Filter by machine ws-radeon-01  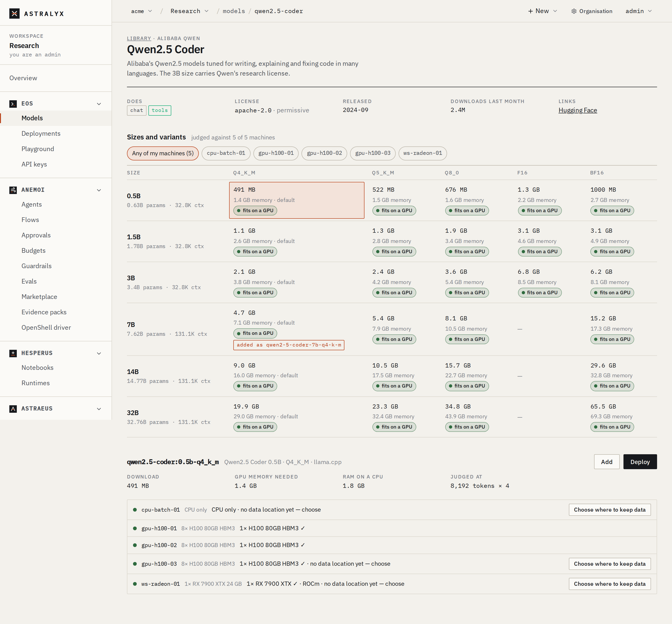423,153
